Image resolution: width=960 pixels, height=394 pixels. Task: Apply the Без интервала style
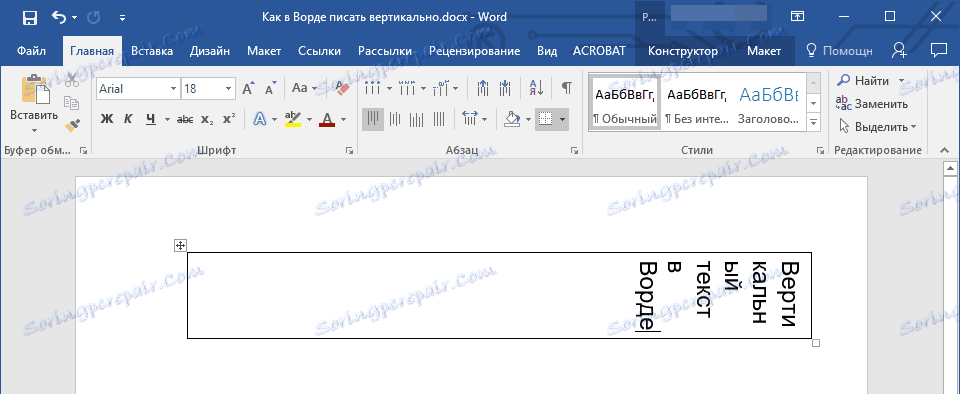pyautogui.click(x=697, y=102)
